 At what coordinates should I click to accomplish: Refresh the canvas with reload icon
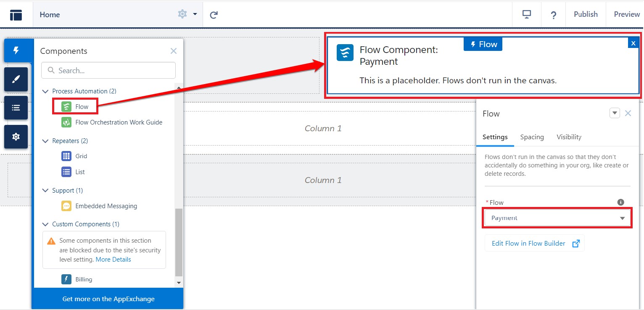tap(214, 15)
